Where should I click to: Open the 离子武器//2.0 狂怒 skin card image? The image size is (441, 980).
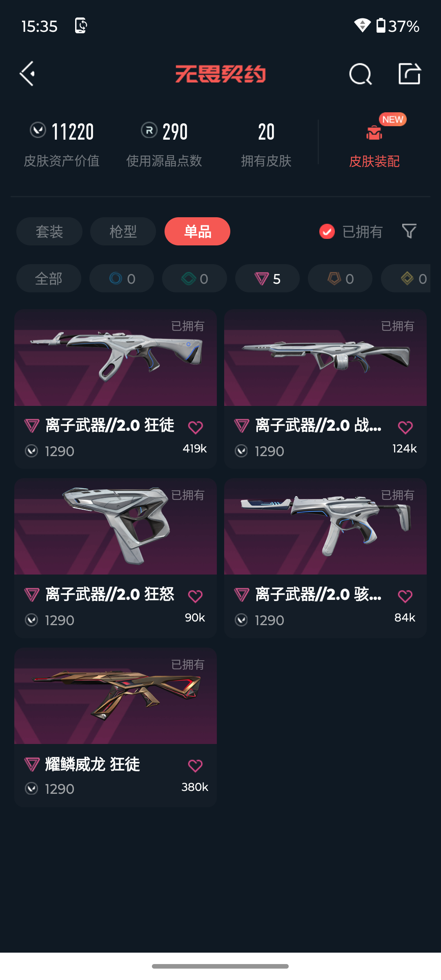click(x=116, y=527)
